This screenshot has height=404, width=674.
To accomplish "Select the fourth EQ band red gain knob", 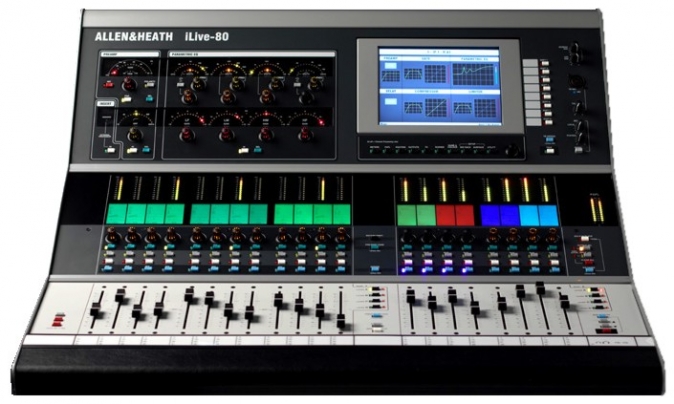I will [305, 135].
